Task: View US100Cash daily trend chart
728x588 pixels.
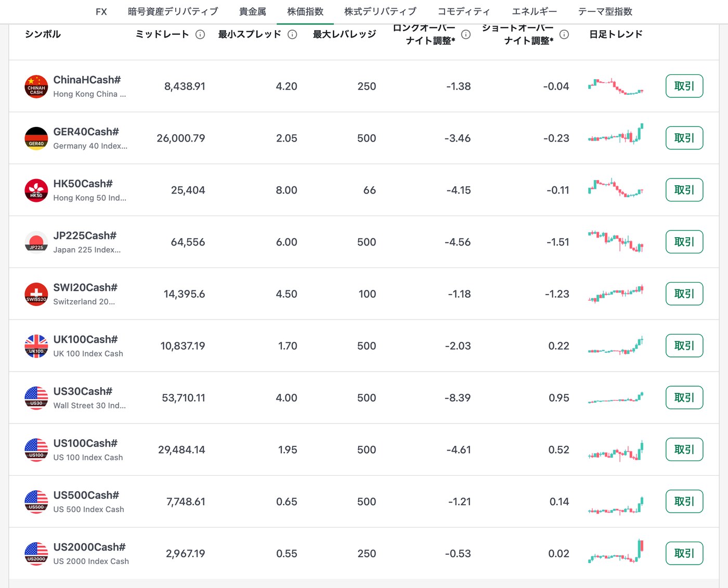Action: pyautogui.click(x=616, y=451)
